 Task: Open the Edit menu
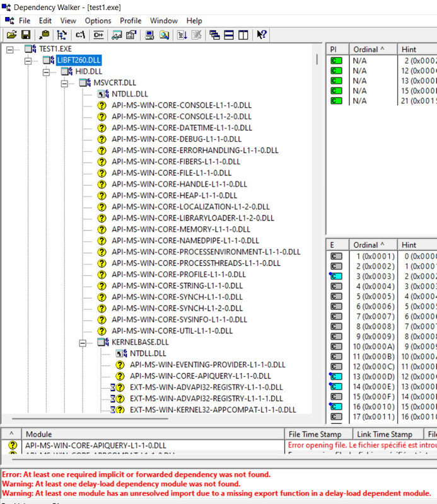point(45,21)
